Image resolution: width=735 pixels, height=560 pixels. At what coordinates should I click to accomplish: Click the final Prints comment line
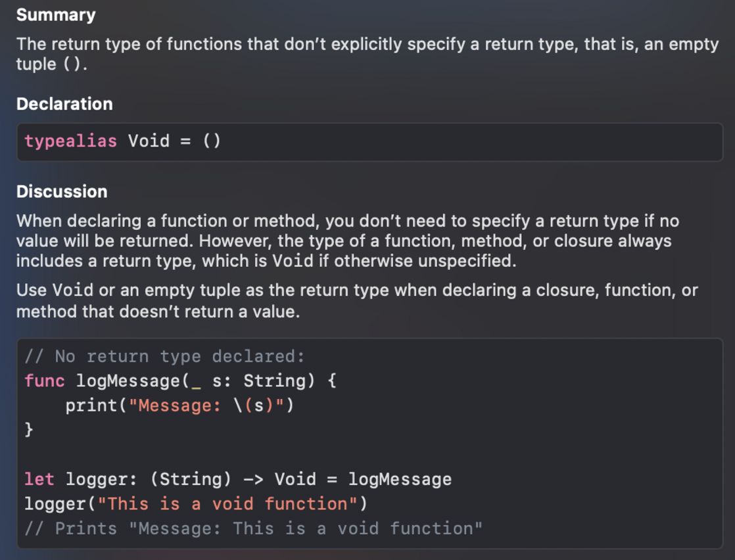point(253,528)
